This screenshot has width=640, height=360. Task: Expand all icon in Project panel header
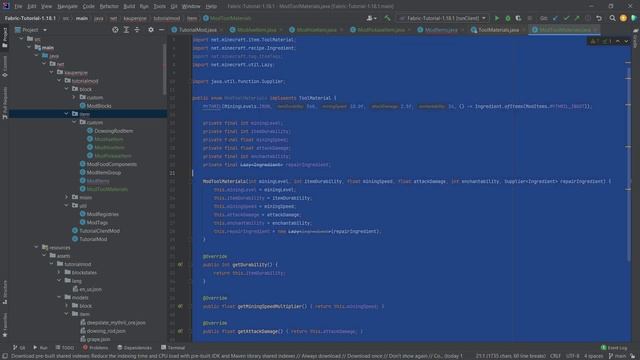point(126,30)
